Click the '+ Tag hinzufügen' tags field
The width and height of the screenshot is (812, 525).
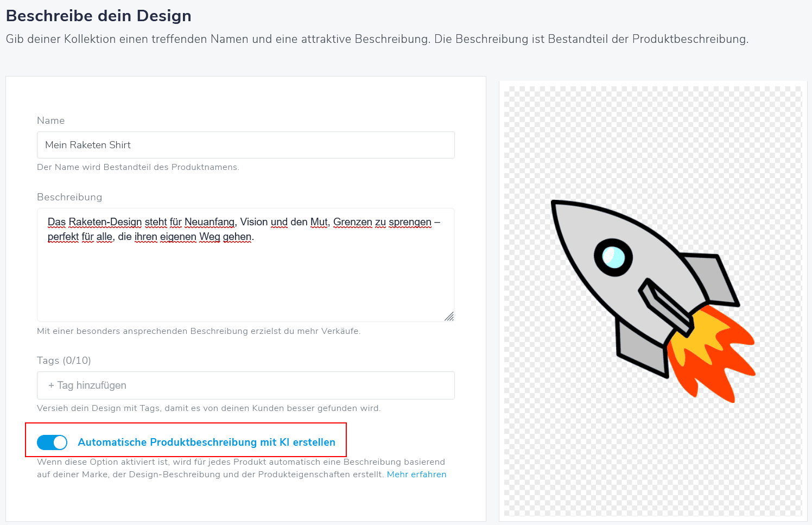point(246,385)
